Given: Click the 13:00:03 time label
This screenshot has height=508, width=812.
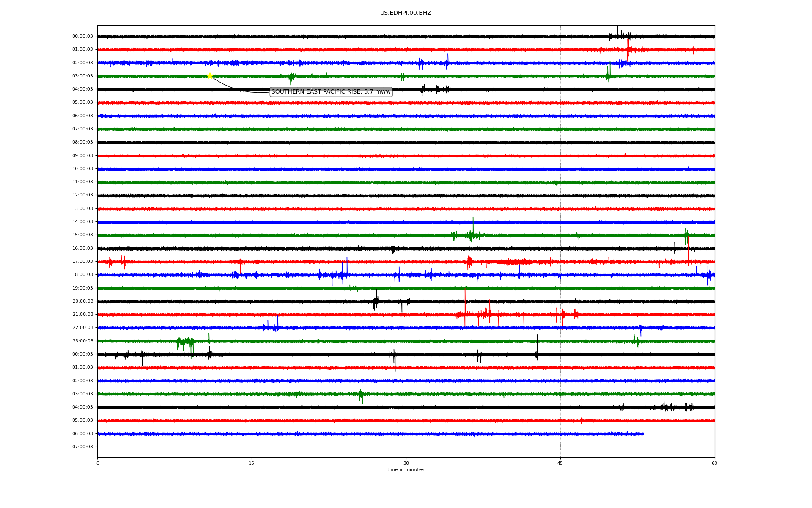Looking at the screenshot, I should pyautogui.click(x=82, y=209).
